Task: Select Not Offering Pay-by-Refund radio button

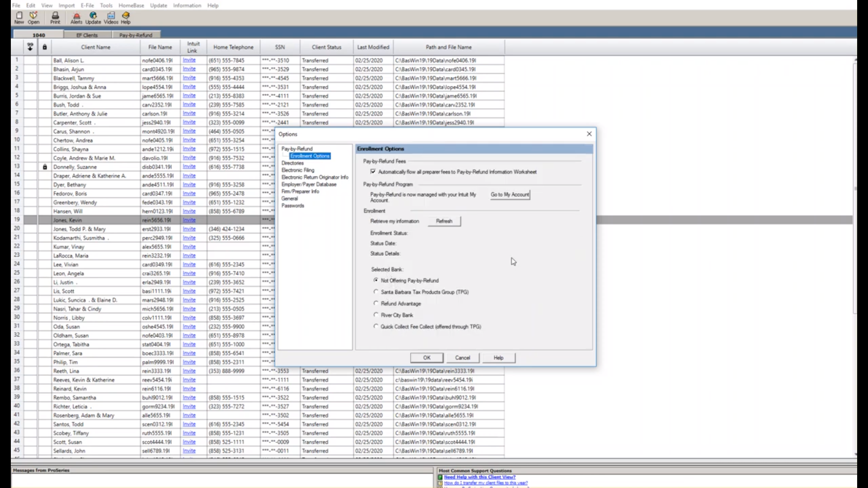Action: (376, 280)
